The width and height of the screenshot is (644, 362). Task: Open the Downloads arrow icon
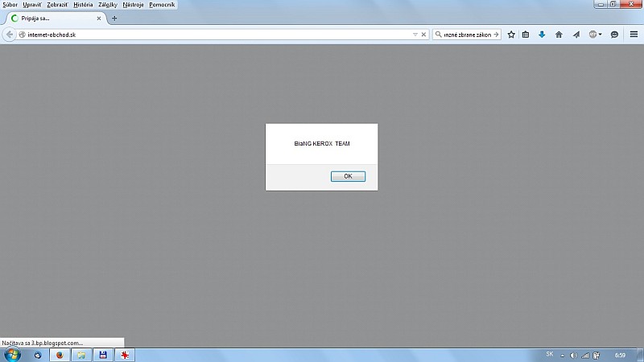click(542, 35)
